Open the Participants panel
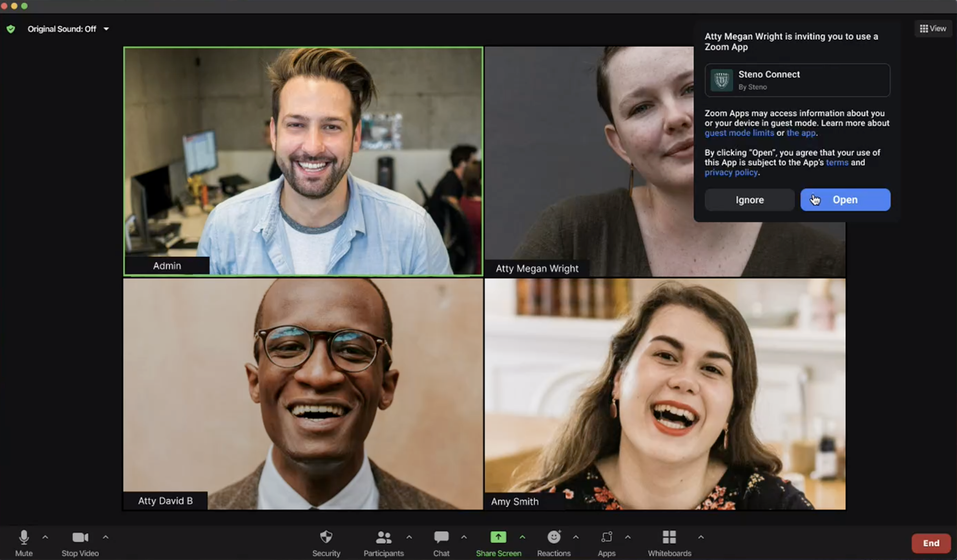This screenshot has height=560, width=957. pos(383,543)
